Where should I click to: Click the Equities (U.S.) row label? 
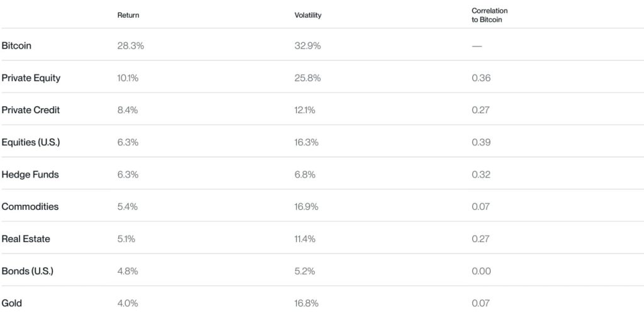pos(31,143)
